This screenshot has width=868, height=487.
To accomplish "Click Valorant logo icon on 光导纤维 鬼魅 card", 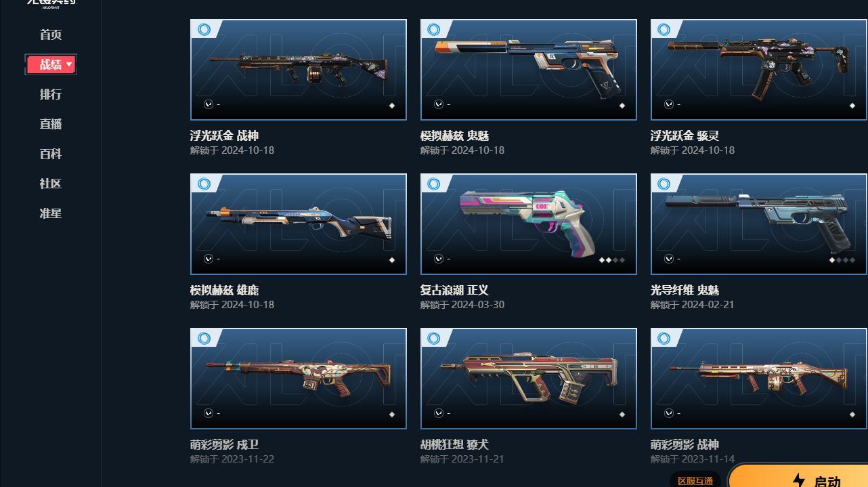I will click(668, 259).
